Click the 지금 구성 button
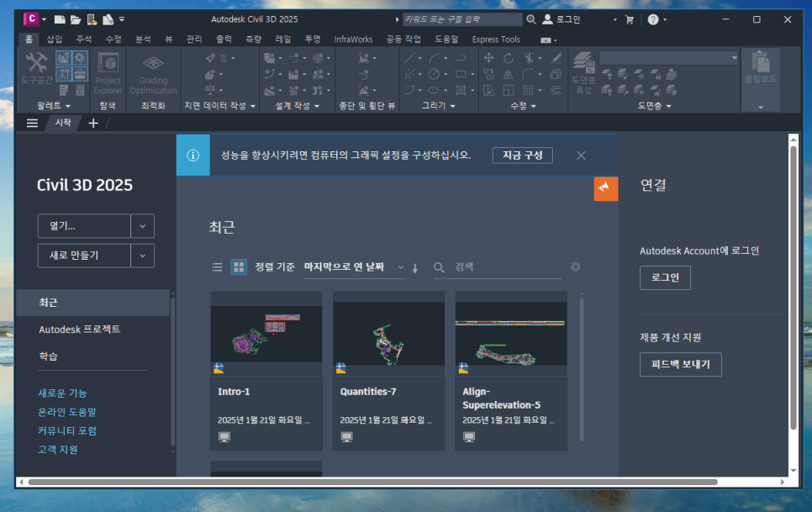812x512 pixels. tap(523, 156)
